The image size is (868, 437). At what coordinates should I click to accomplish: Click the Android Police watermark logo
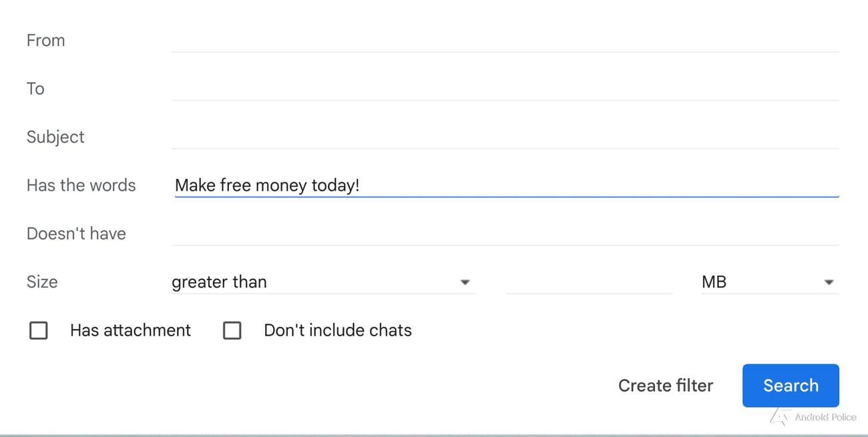pyautogui.click(x=779, y=416)
